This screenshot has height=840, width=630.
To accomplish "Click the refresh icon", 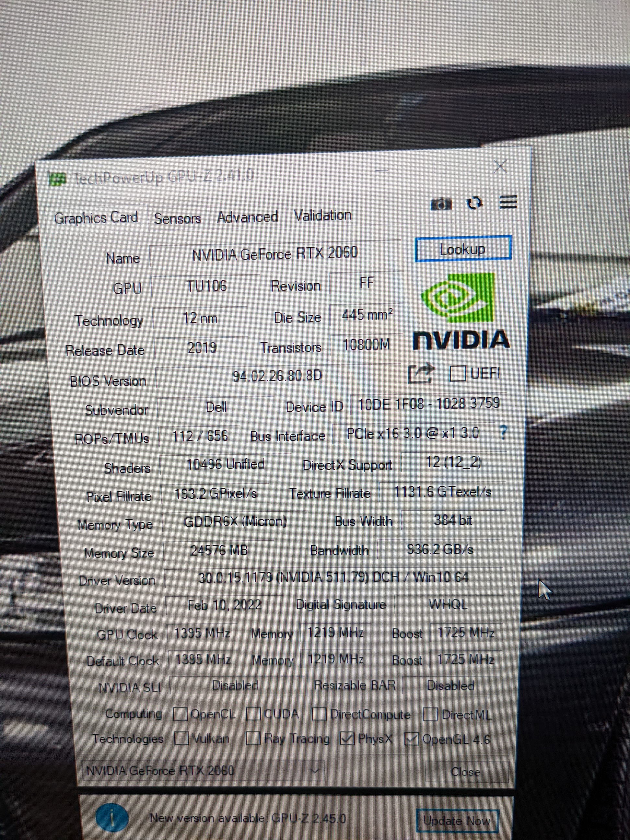I will (x=474, y=203).
